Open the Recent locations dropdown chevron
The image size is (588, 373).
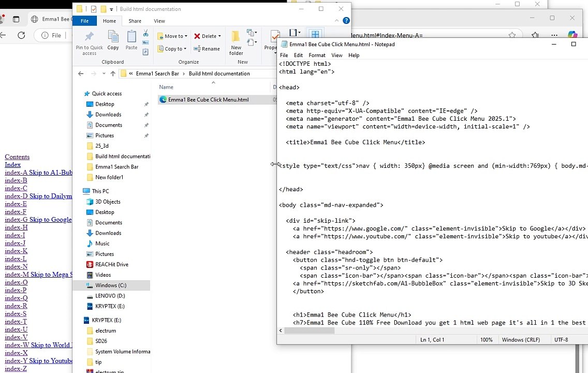[104, 74]
